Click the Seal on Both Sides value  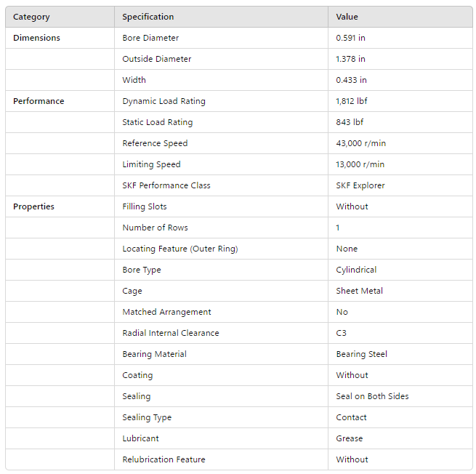tap(372, 396)
